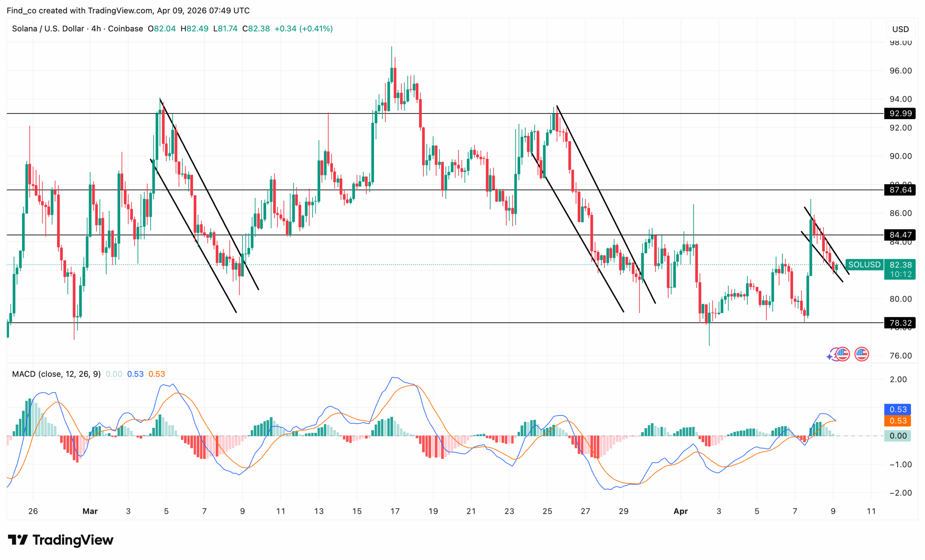Click the rightmost US flag economic event icon
This screenshot has width=925, height=560.
[861, 354]
